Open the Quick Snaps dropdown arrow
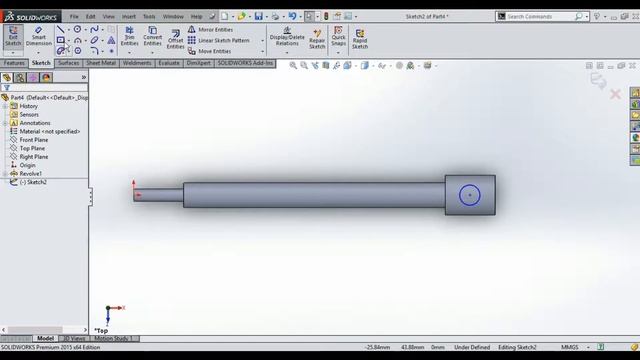Screen dimensions: 640x360 click(x=338, y=53)
